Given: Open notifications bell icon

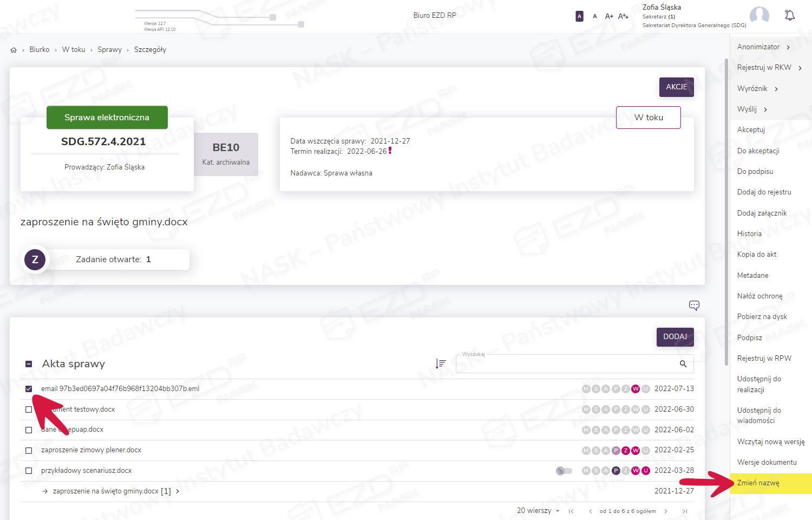Looking at the screenshot, I should 790,15.
